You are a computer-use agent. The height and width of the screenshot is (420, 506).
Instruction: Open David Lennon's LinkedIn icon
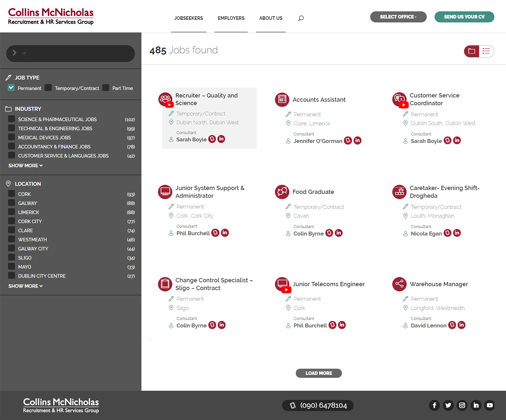pyautogui.click(x=462, y=325)
